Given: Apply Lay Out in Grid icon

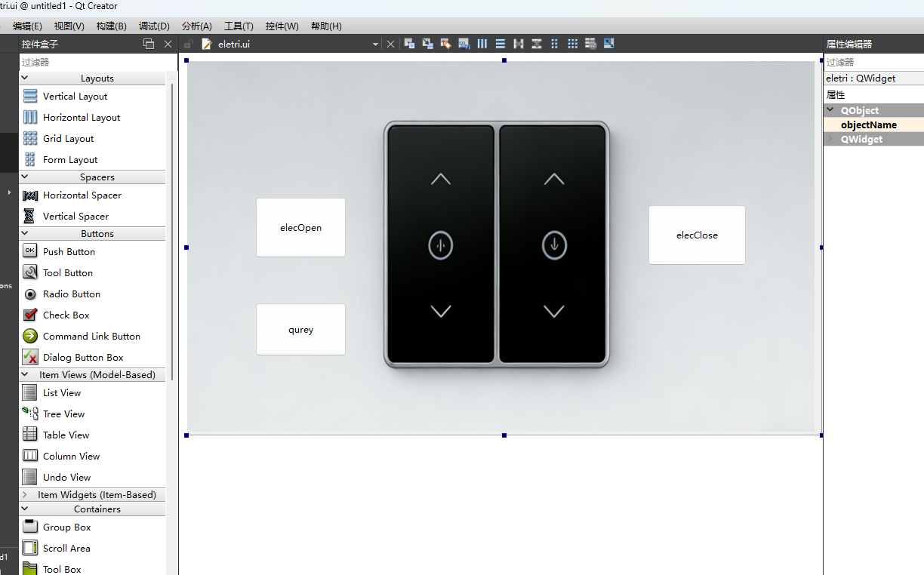Looking at the screenshot, I should pos(573,44).
